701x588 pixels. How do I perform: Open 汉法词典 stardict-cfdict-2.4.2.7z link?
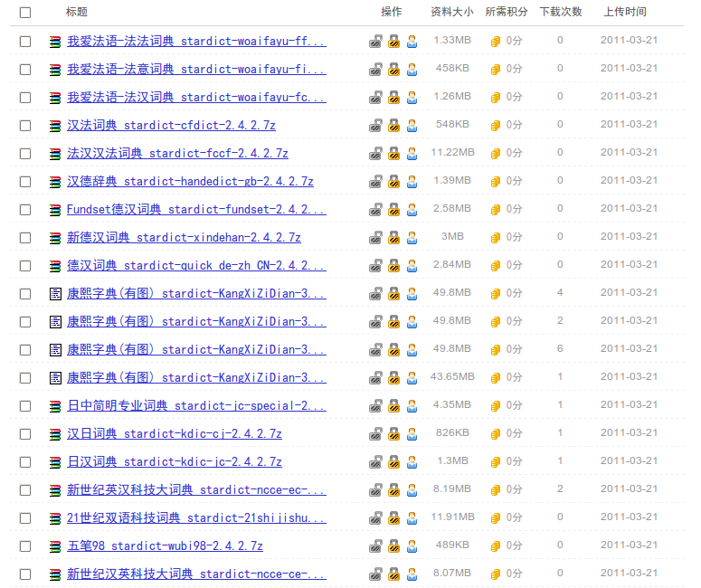pyautogui.click(x=171, y=126)
